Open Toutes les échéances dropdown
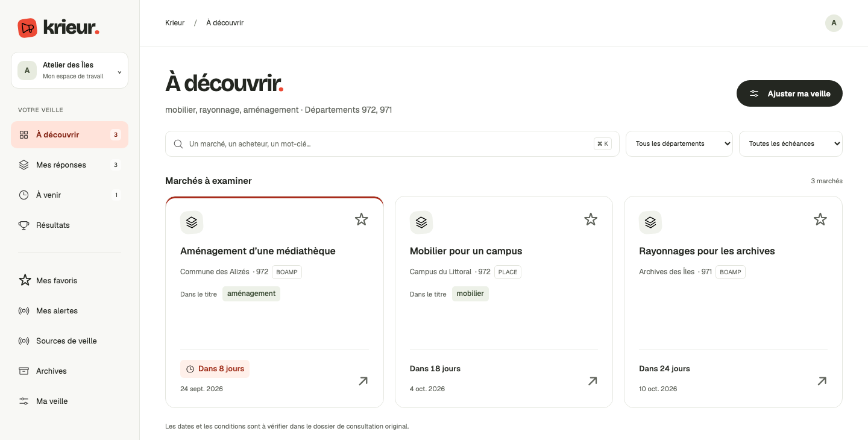868x440 pixels. [x=791, y=144]
